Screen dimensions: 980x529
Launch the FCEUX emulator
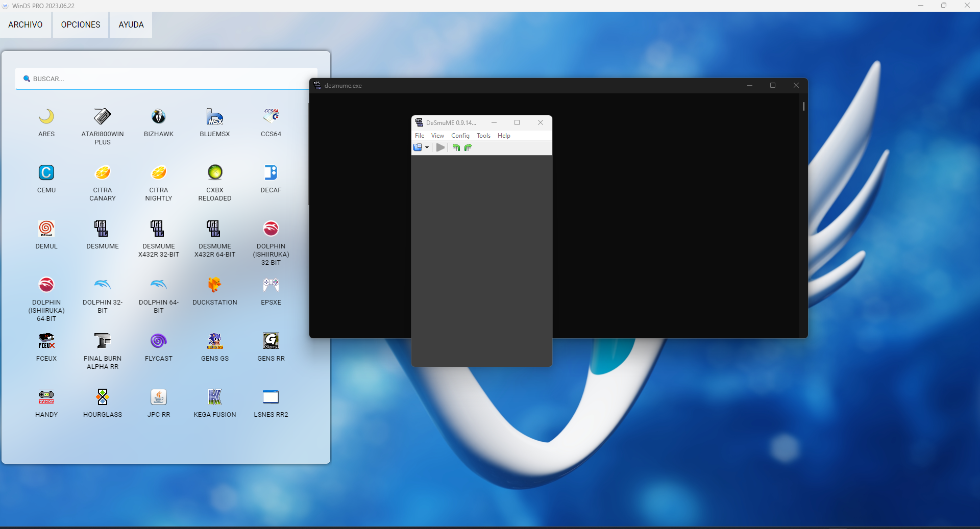46,341
